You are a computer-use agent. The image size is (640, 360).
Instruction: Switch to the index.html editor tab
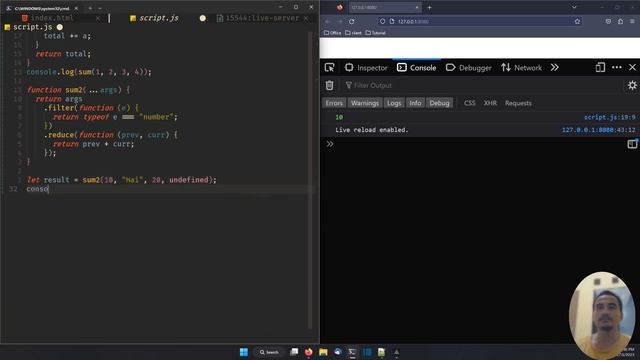52,18
